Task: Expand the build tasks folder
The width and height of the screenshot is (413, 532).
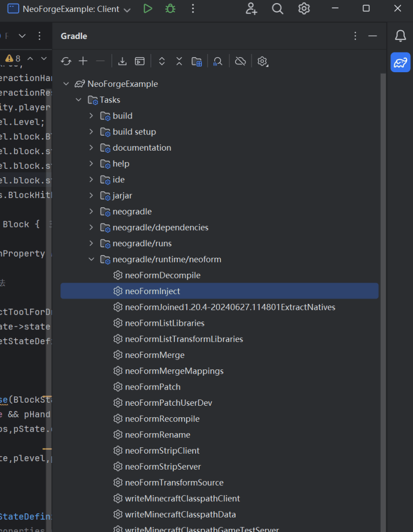Action: point(91,116)
